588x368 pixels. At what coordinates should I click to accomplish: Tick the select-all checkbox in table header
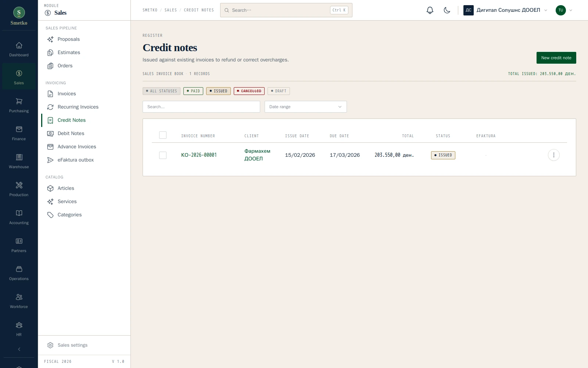(163, 135)
